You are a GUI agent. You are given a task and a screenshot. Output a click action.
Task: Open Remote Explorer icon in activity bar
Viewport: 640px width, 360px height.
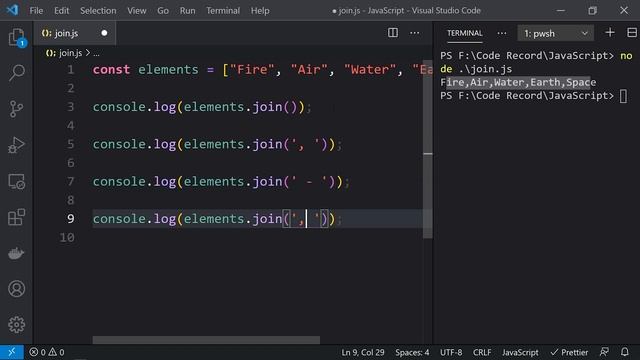coord(17,182)
